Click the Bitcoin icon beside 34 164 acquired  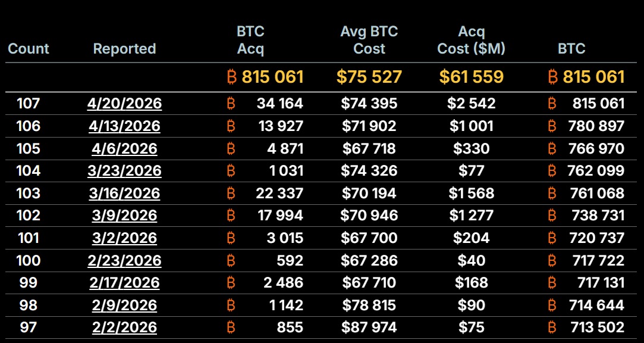pyautogui.click(x=231, y=104)
